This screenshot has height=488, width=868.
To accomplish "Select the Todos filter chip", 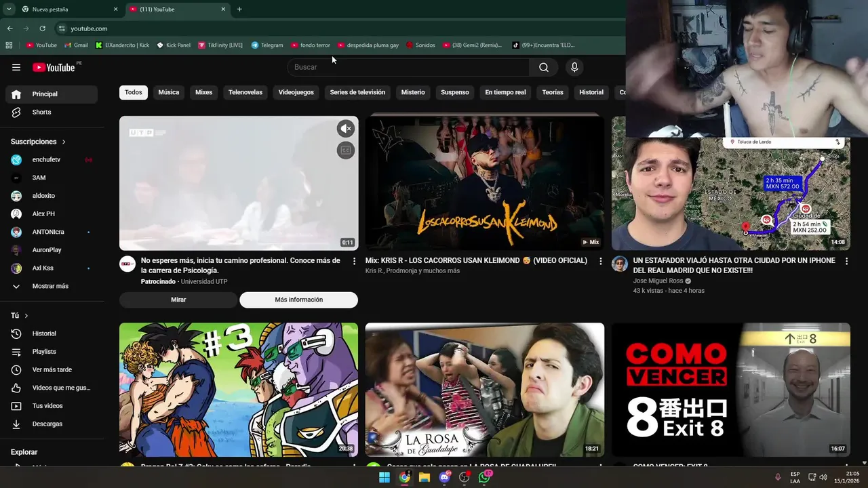I will point(134,92).
